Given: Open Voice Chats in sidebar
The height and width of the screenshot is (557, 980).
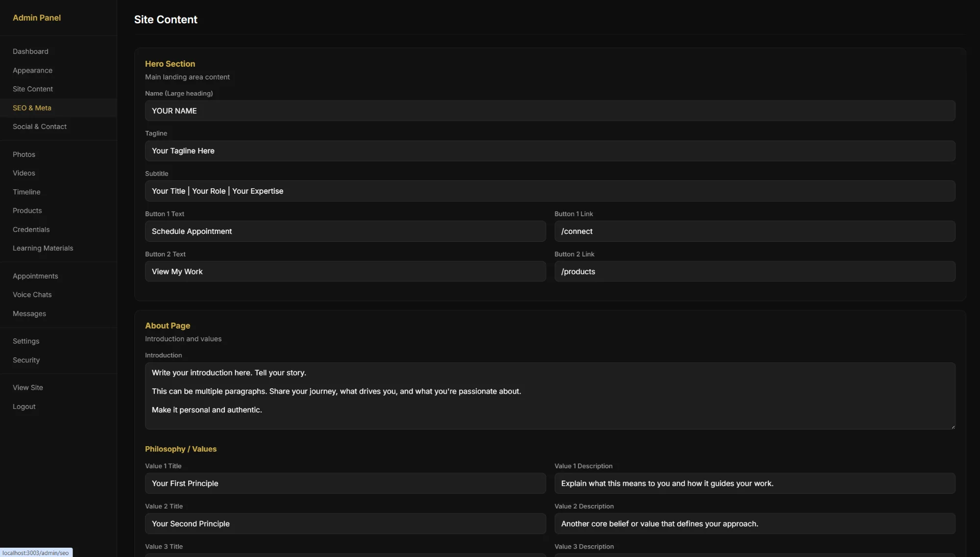Looking at the screenshot, I should click(32, 295).
